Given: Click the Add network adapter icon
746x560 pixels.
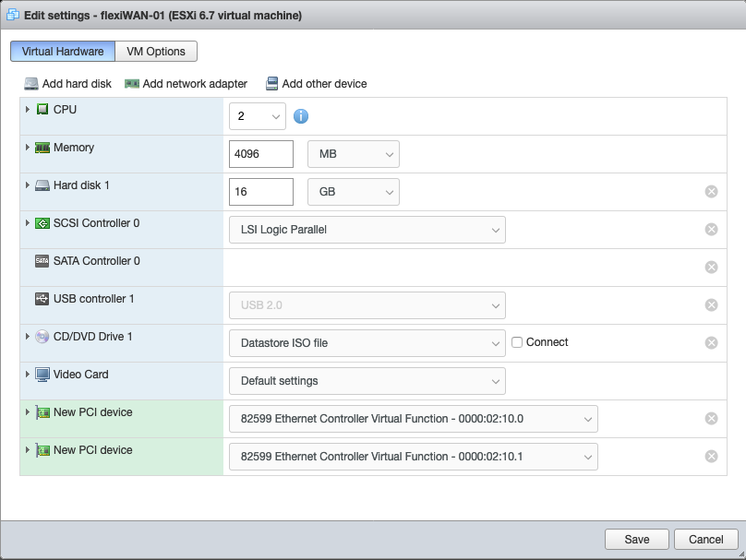Looking at the screenshot, I should pyautogui.click(x=132, y=84).
